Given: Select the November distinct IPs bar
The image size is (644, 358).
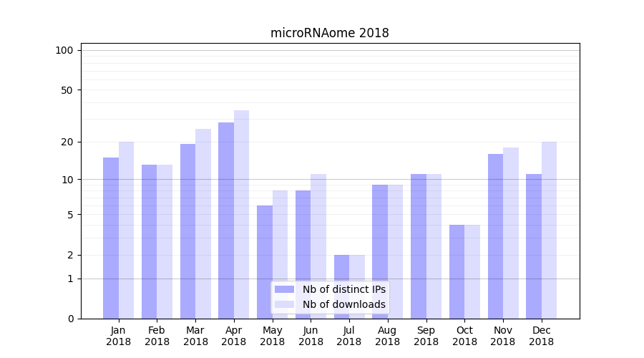Looking at the screenshot, I should click(495, 236).
